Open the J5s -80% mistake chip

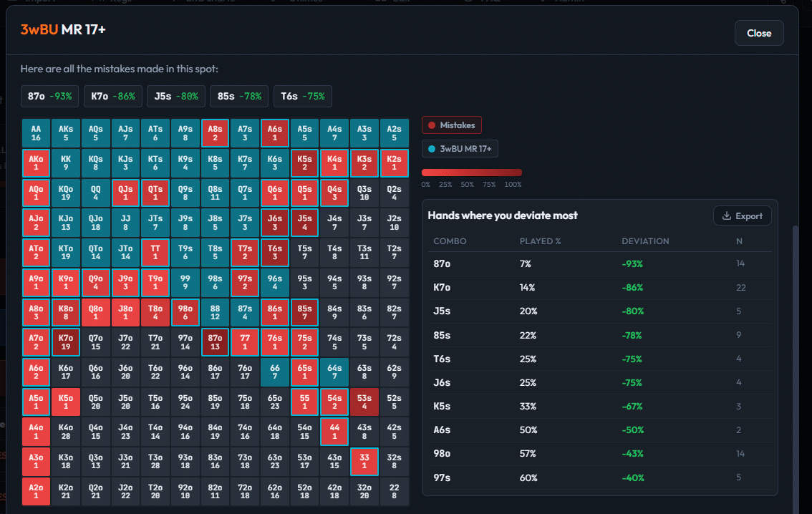click(x=176, y=96)
